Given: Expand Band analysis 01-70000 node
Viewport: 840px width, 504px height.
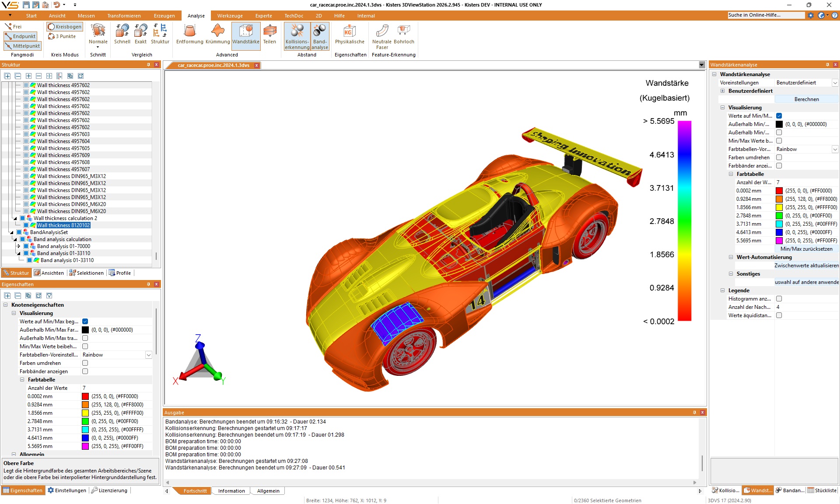Looking at the screenshot, I should coord(19,246).
